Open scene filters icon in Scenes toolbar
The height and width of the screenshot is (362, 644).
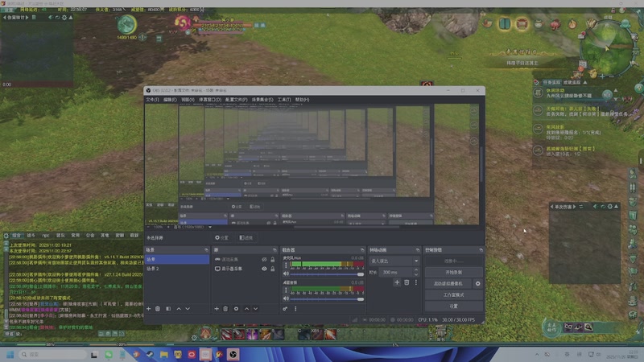click(168, 309)
